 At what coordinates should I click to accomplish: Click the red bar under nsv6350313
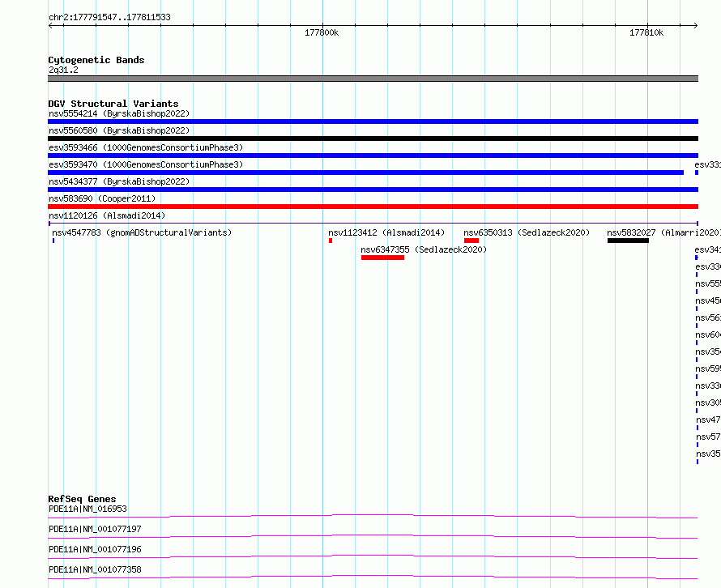coord(471,241)
